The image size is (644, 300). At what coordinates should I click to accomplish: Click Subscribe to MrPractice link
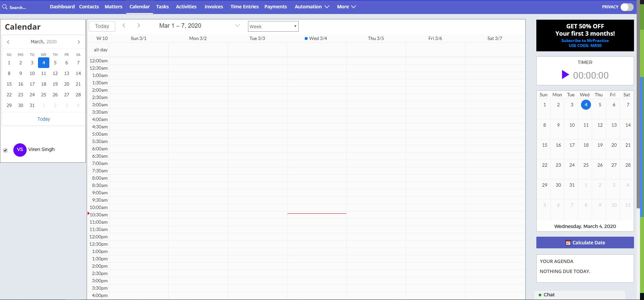(x=585, y=41)
